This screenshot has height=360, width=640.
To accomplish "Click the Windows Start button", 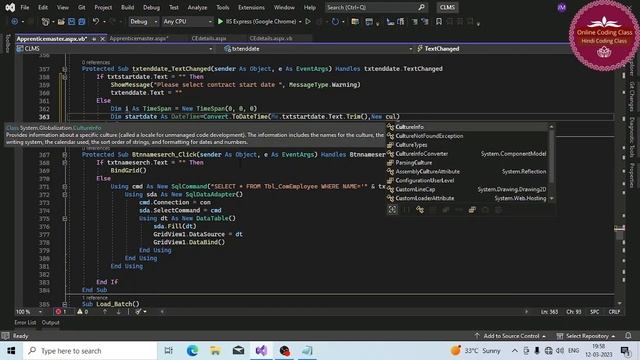I will [11, 351].
